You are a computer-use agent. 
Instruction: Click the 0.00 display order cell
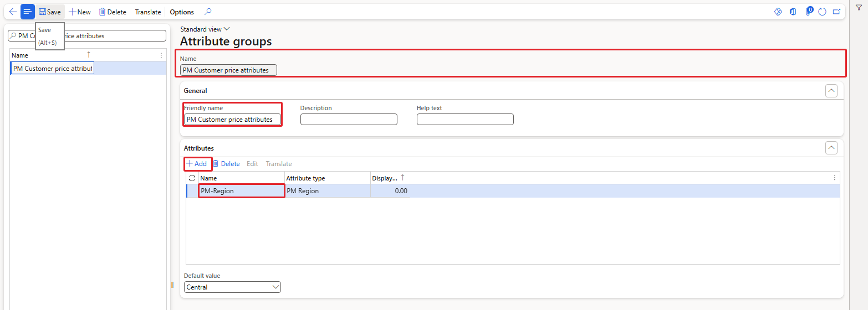390,191
